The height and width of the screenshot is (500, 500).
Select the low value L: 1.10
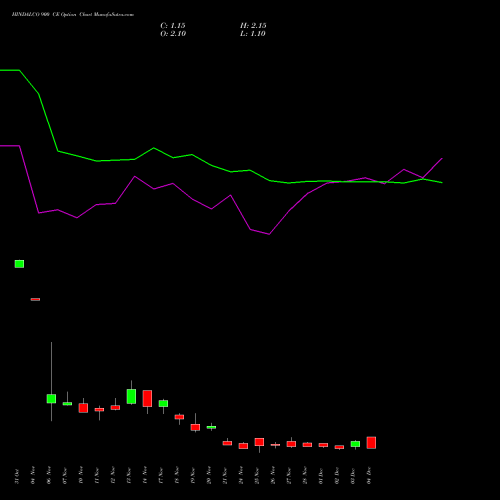pyautogui.click(x=253, y=34)
